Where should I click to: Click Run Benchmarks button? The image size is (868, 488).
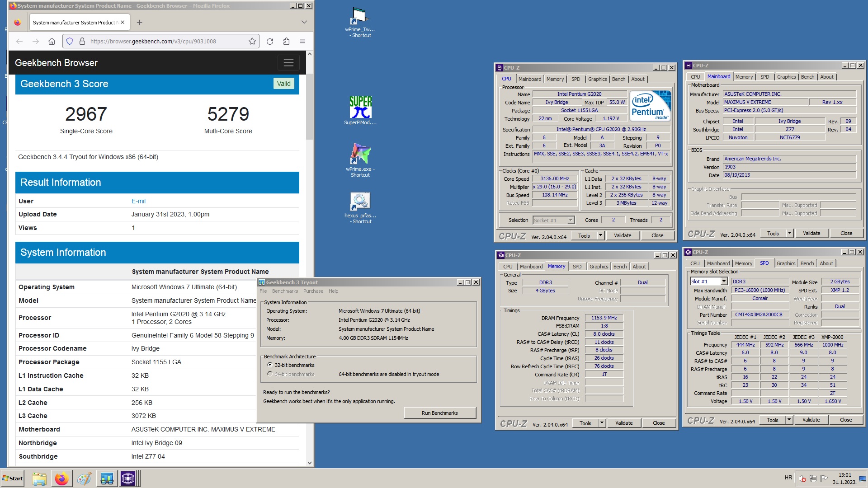[439, 413]
